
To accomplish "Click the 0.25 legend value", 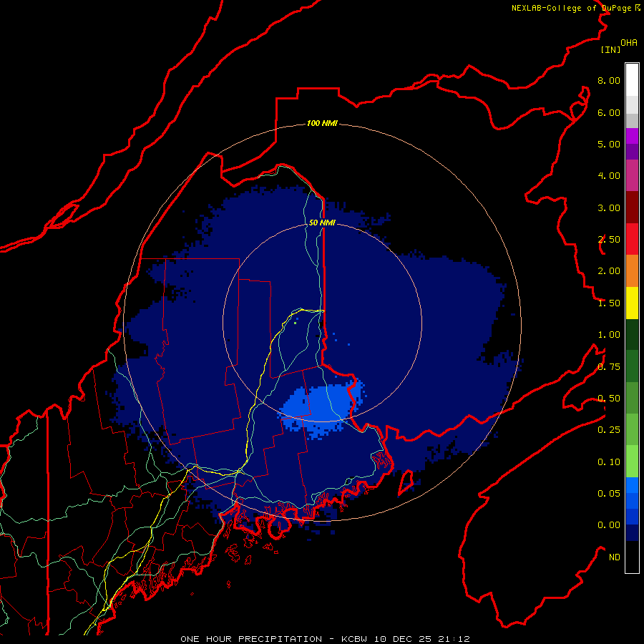I will [609, 430].
